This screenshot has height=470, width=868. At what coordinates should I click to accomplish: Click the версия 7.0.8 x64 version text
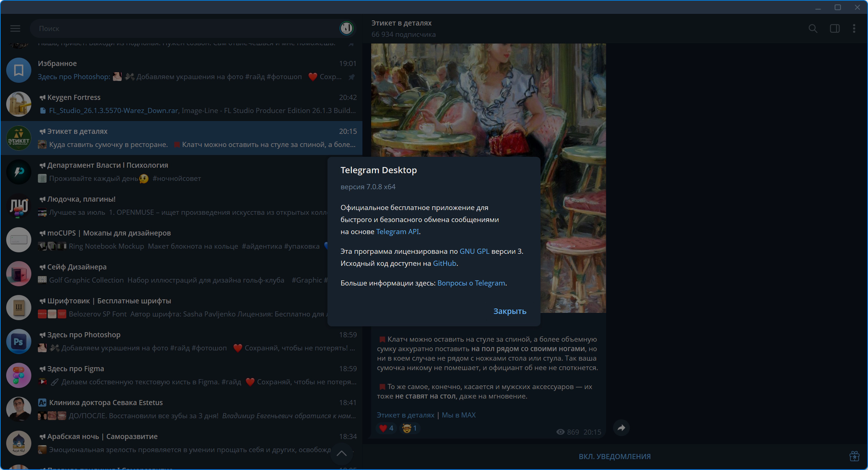pos(368,187)
